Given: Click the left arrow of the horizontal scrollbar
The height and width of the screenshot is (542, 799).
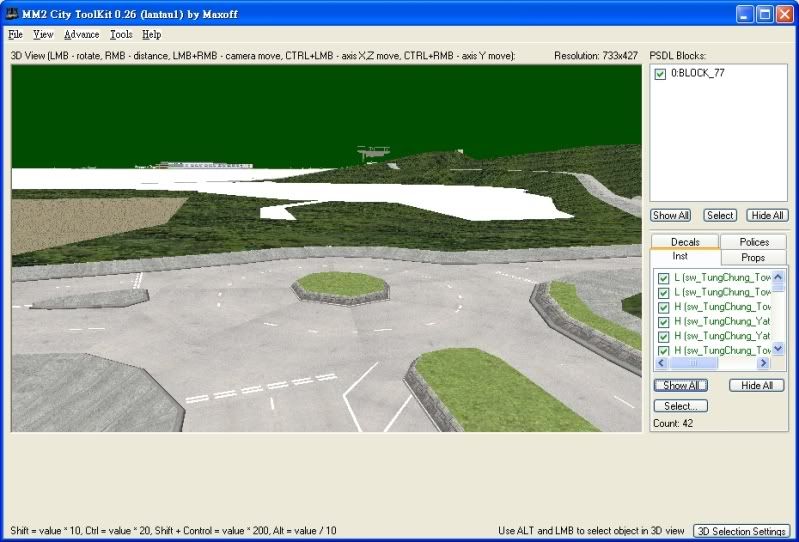Looking at the screenshot, I should [661, 364].
